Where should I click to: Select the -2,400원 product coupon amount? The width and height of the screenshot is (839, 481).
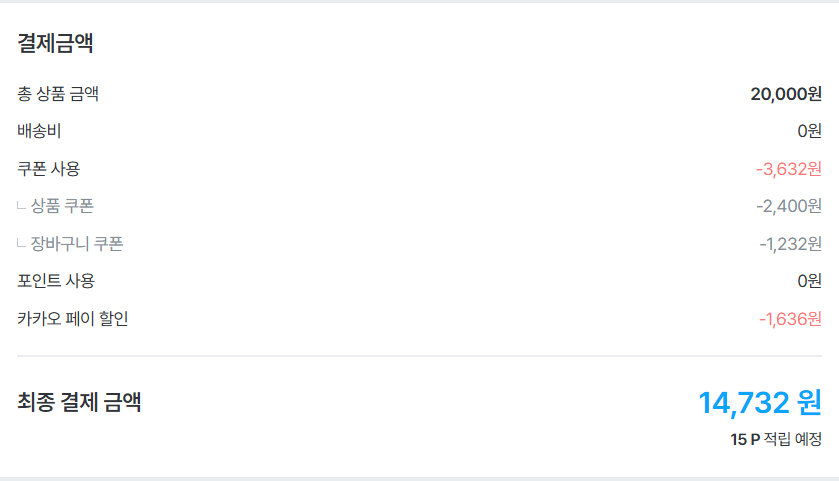coord(789,206)
